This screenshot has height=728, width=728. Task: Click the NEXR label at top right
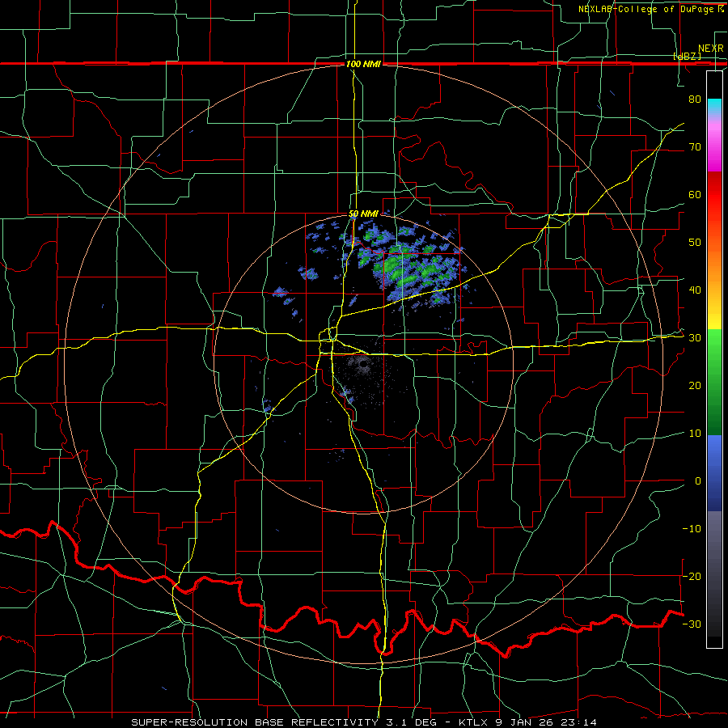coord(711,49)
